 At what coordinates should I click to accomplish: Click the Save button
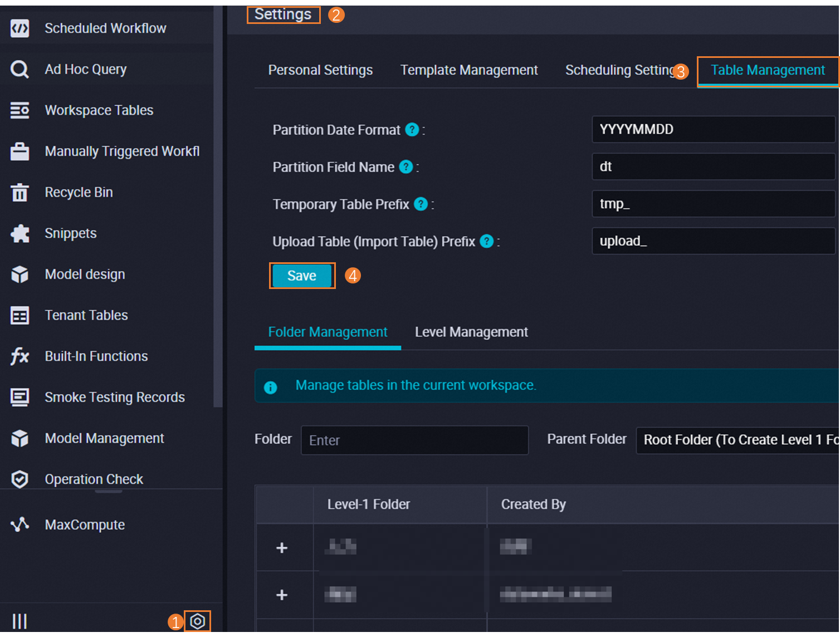pyautogui.click(x=302, y=276)
